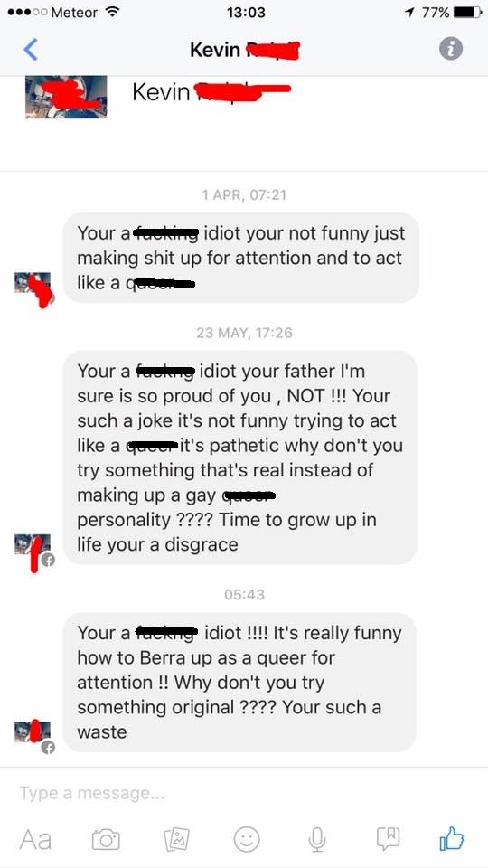
Task: Tap the avatar beside the 05:43 message
Action: pos(33,736)
